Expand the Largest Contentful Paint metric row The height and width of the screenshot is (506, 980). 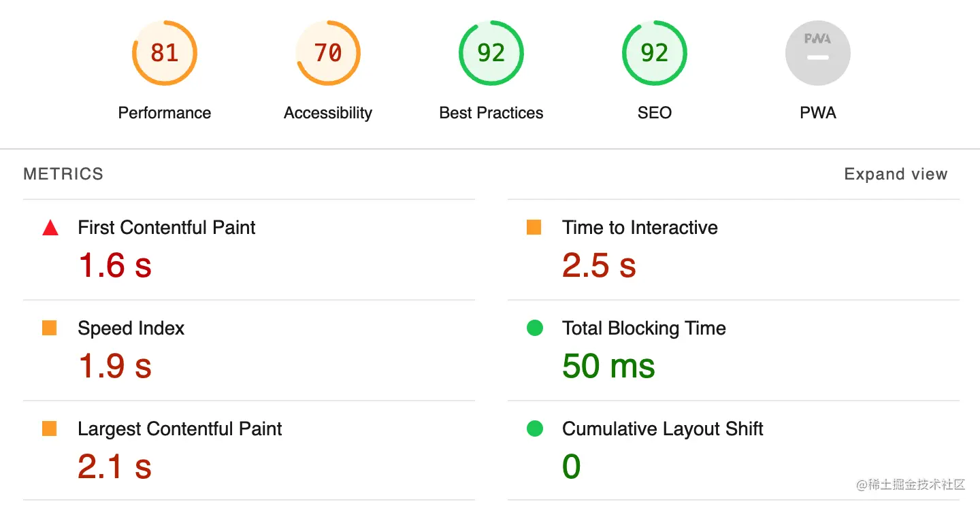(180, 429)
